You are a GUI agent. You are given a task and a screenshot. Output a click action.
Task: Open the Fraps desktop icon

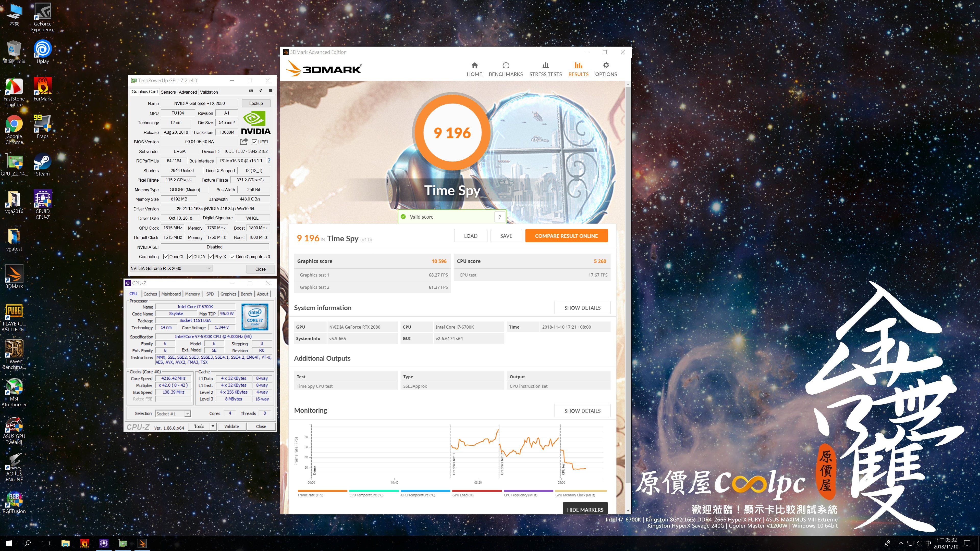coord(43,127)
